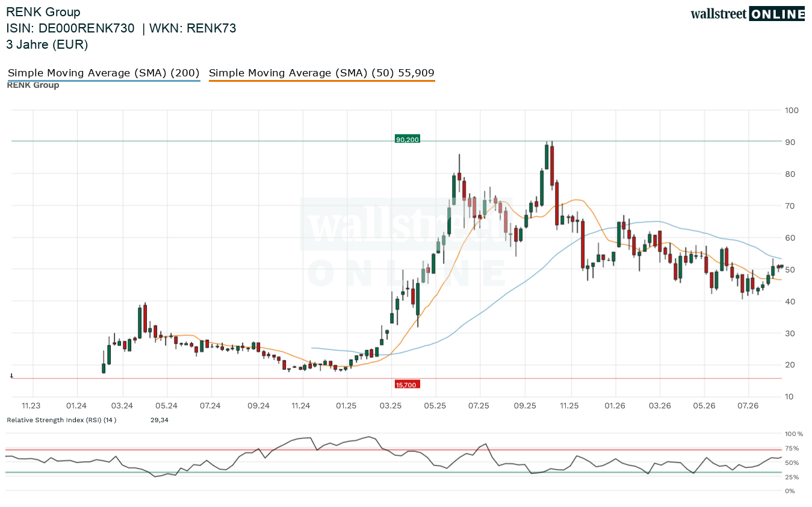Click the 40 price axis label
The image size is (812, 507).
(x=790, y=302)
